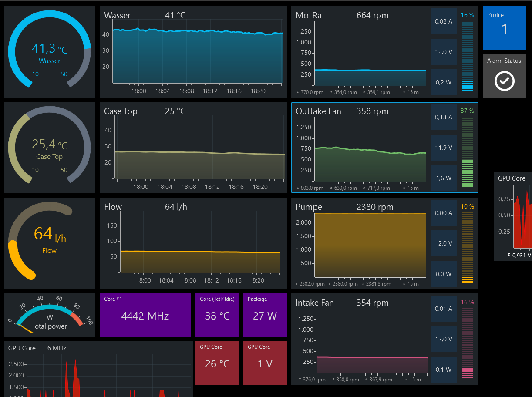Select the Core #1 4442 MHz tile
532x397 pixels.
tap(145, 315)
